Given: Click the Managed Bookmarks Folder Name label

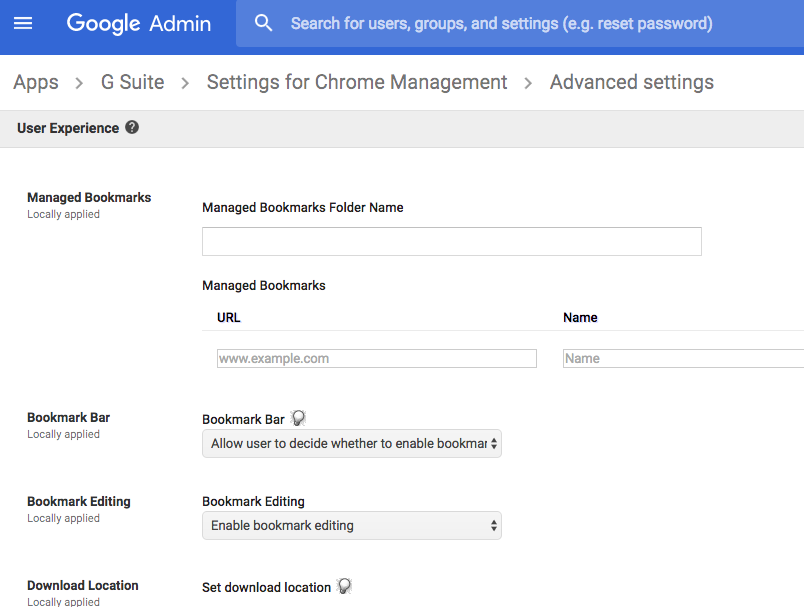Looking at the screenshot, I should click(x=303, y=208).
